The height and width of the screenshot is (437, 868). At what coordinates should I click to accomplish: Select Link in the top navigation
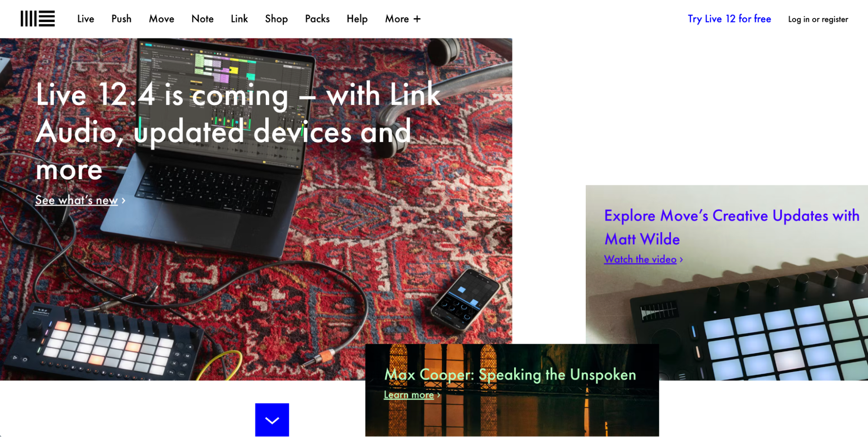[239, 19]
